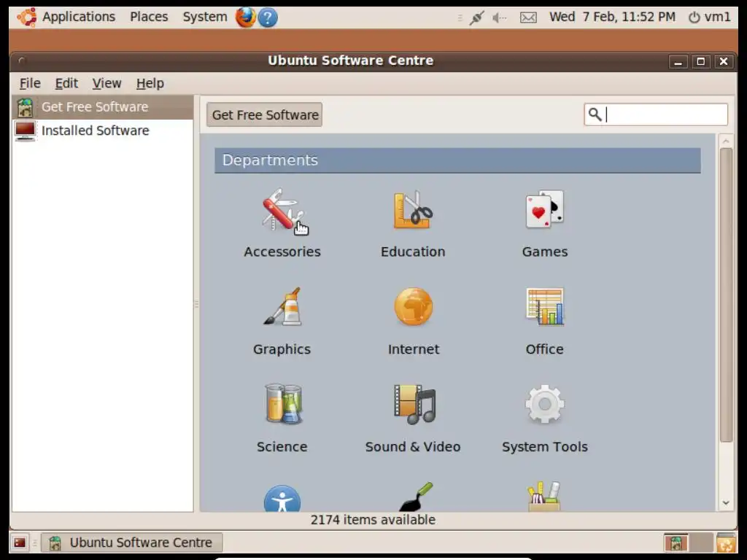Click the volume speaker tray icon
Screen dimensions: 747x560
tap(499, 17)
